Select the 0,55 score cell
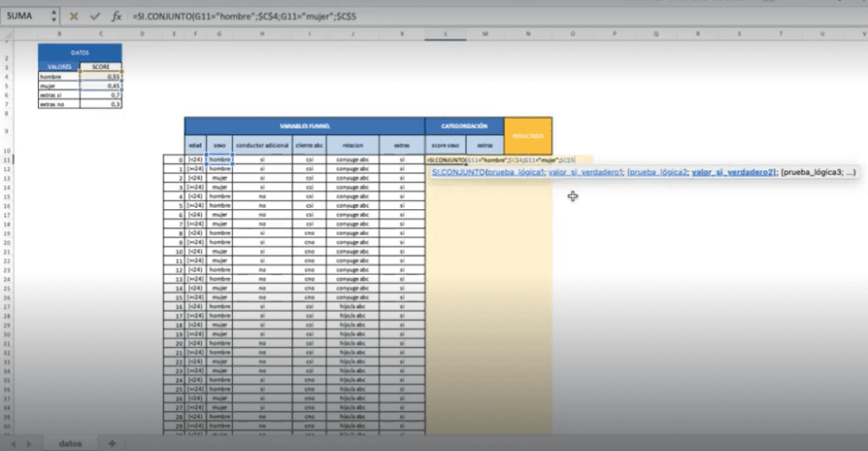Screen dimensions: 868x451 [x=101, y=76]
